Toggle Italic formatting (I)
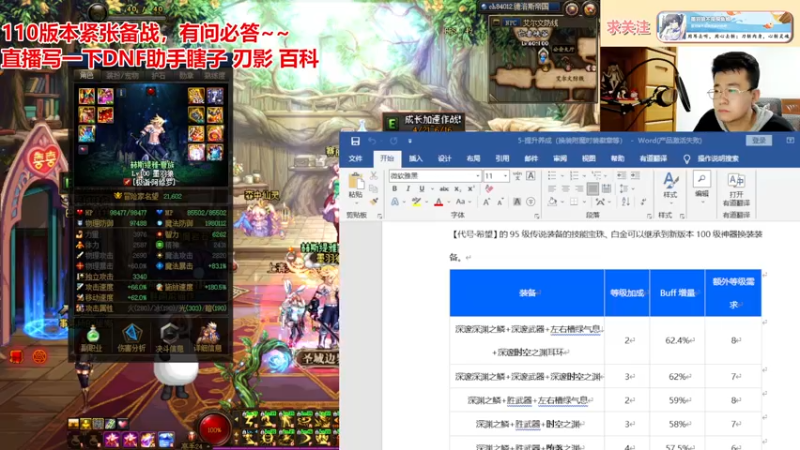 408,189
